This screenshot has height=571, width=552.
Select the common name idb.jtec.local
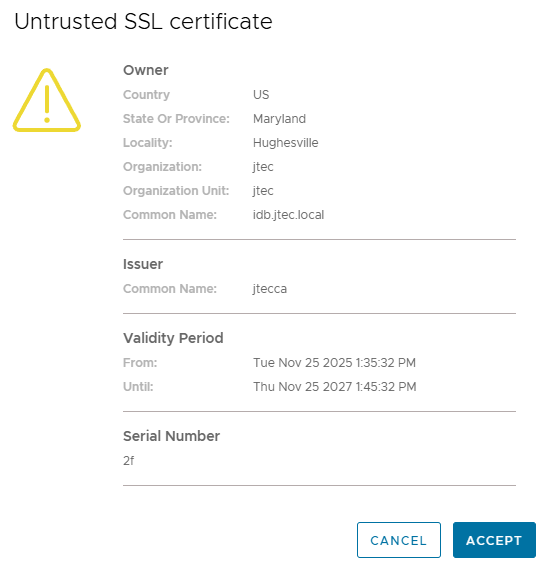(x=288, y=215)
